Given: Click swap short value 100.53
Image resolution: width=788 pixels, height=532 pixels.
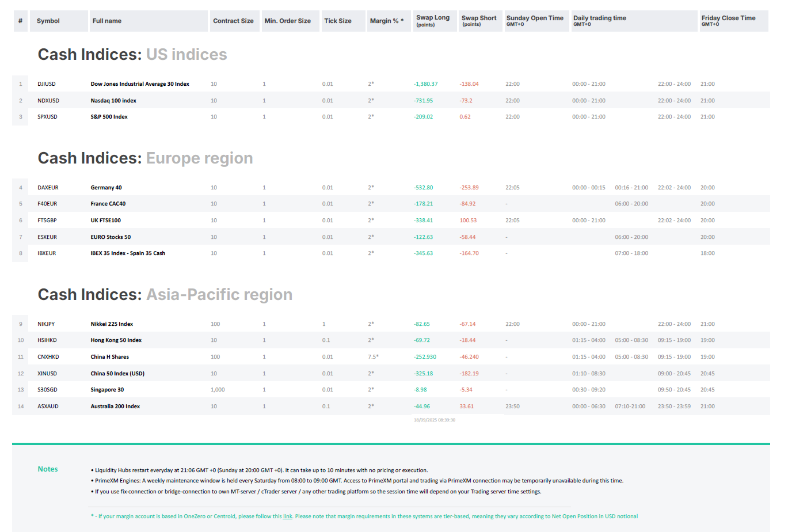Looking at the screenshot, I should (x=468, y=221).
